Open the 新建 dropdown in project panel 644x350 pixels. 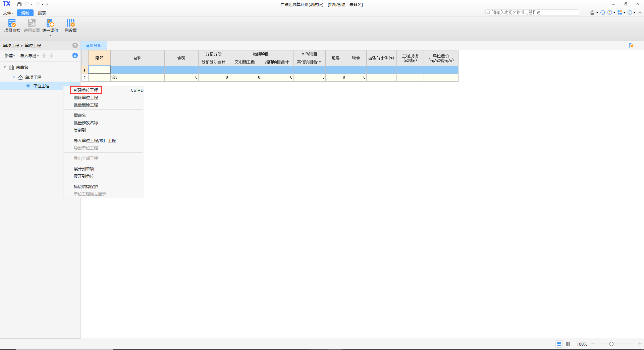(x=9, y=56)
